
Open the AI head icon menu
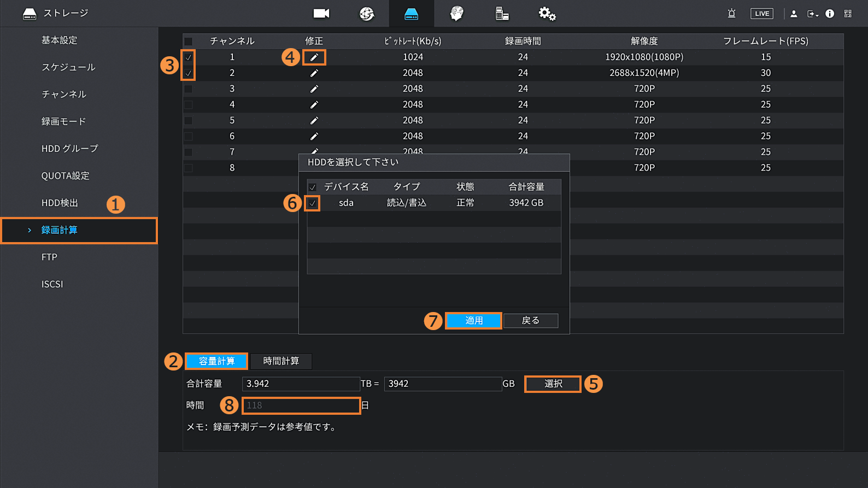click(456, 14)
